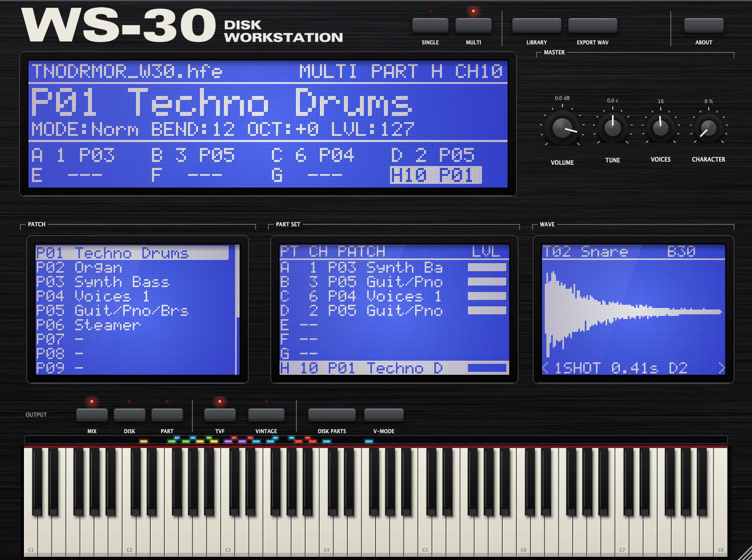
Task: Select part A row with P03 Synth Ba
Action: [394, 268]
